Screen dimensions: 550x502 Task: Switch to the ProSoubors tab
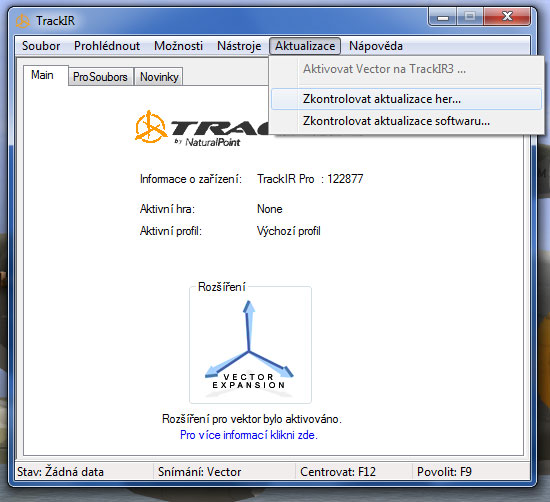pos(100,77)
